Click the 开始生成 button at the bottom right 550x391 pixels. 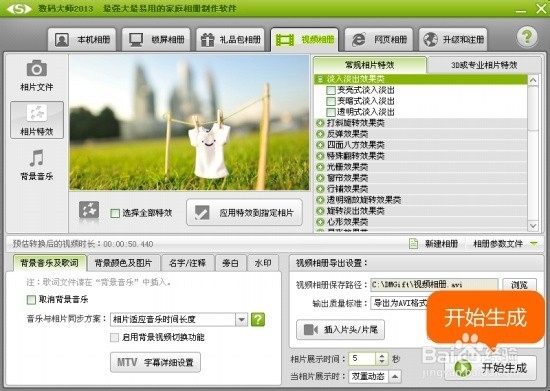pos(491,368)
